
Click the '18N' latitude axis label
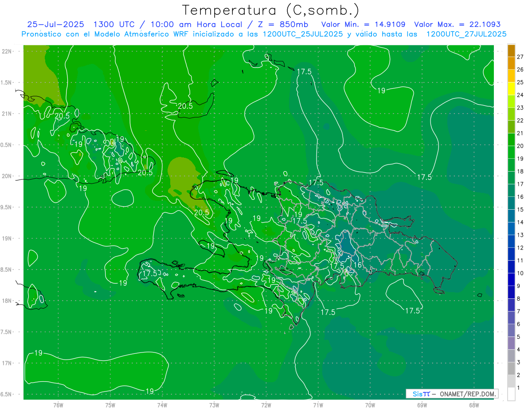point(7,301)
